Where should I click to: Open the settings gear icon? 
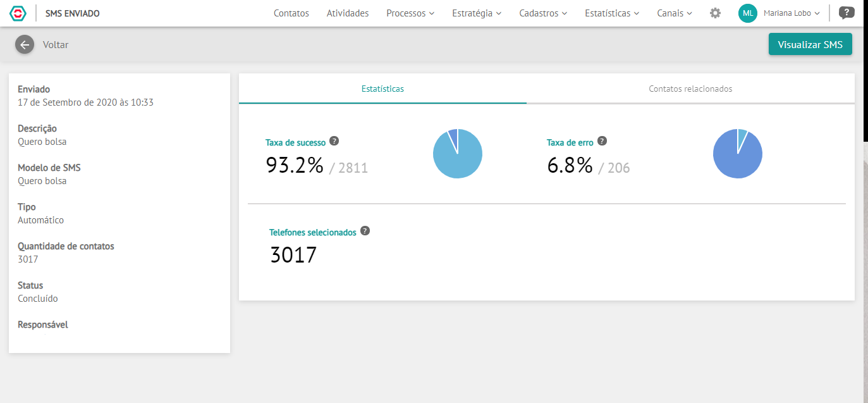pyautogui.click(x=715, y=13)
